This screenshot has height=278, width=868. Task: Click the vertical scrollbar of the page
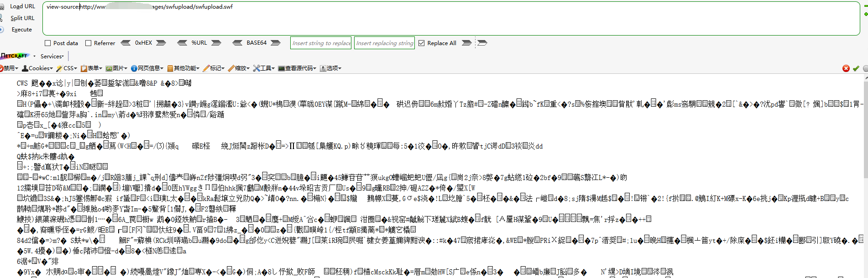pos(865,137)
